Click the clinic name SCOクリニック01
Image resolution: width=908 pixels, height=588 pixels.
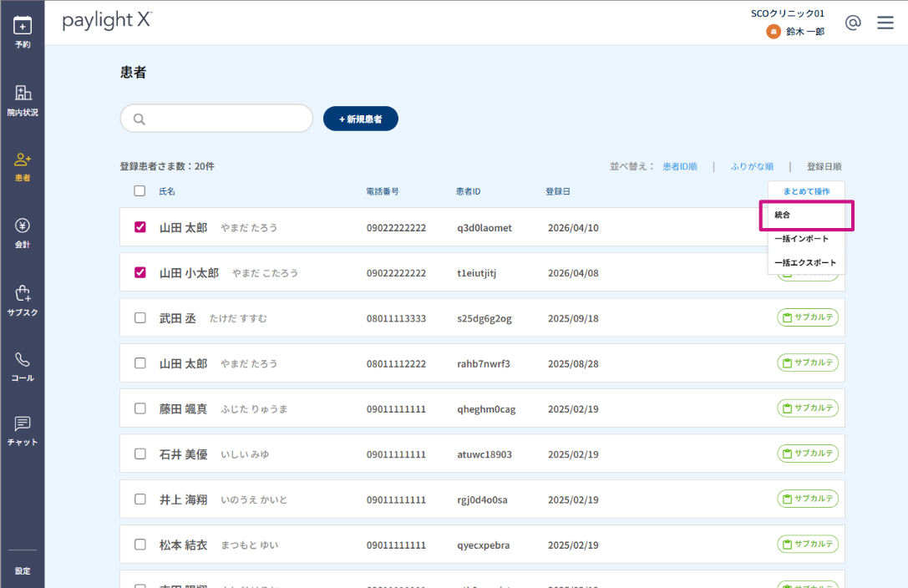click(x=788, y=13)
